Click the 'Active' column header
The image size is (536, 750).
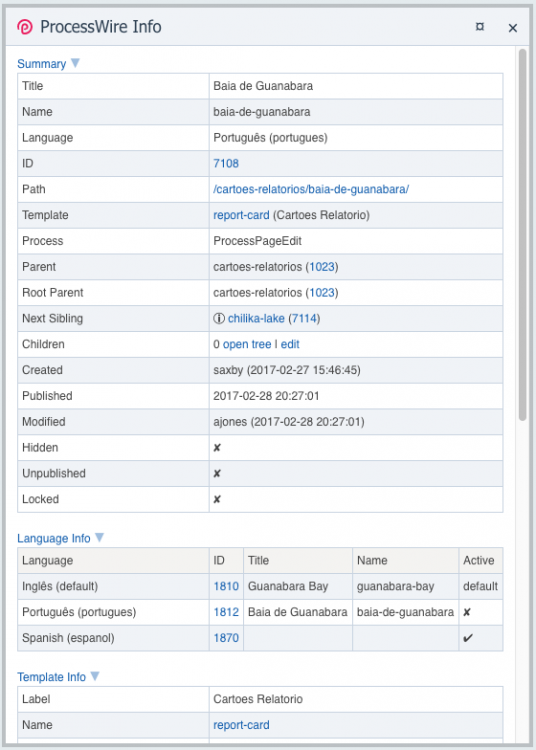tap(479, 560)
